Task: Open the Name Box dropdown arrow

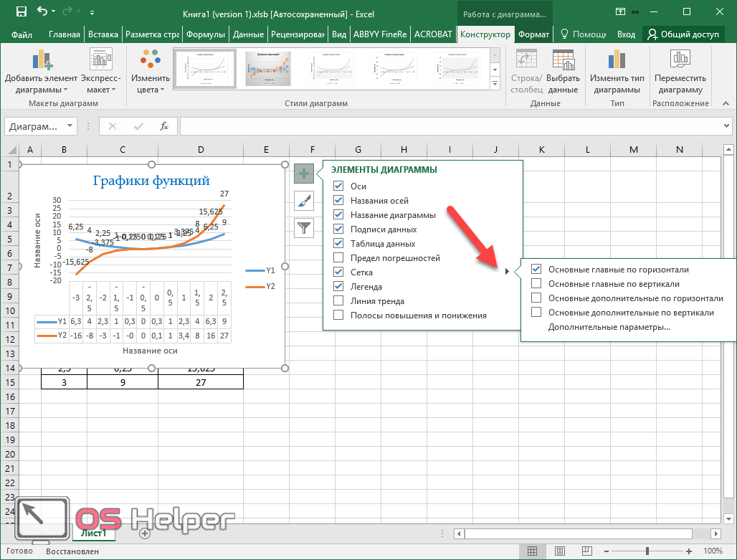Action: (x=70, y=126)
